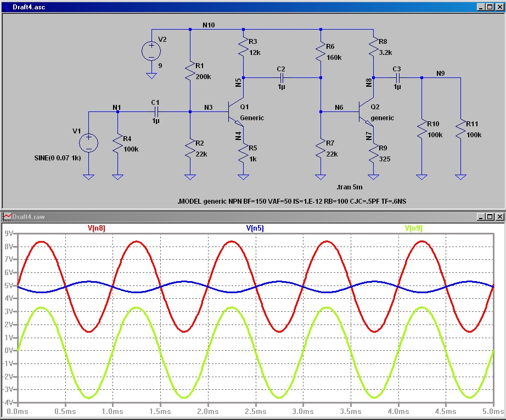Click resistor R5 1k symbol
The height and width of the screenshot is (420, 506).
(243, 154)
